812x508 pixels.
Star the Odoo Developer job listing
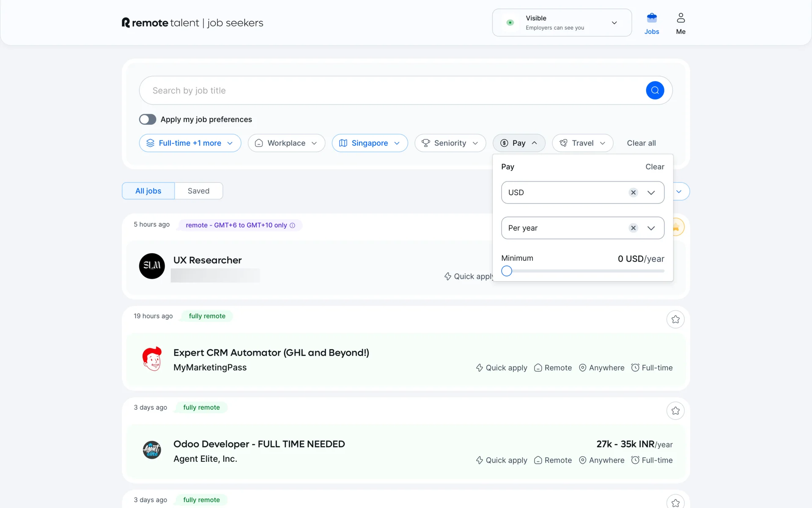click(675, 411)
